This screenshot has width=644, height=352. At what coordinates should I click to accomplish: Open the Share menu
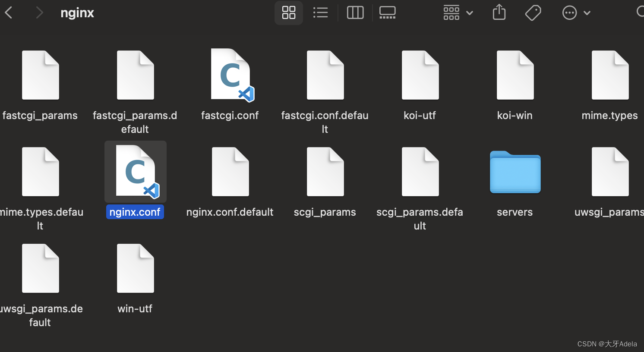[x=499, y=13]
